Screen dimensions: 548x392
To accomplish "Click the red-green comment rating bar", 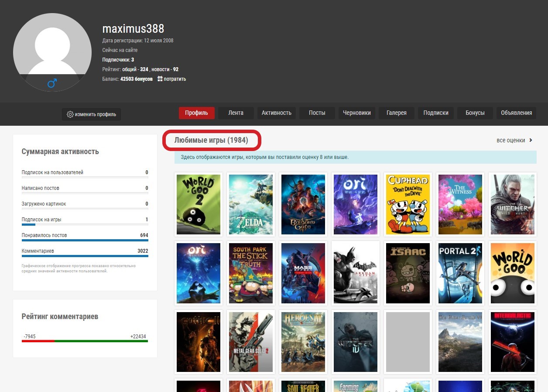I will 85,341.
